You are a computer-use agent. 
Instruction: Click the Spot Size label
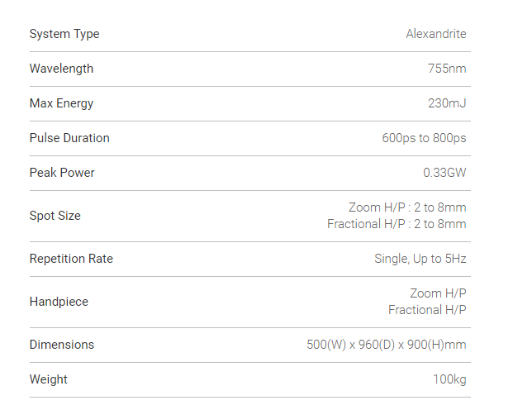pos(55,216)
